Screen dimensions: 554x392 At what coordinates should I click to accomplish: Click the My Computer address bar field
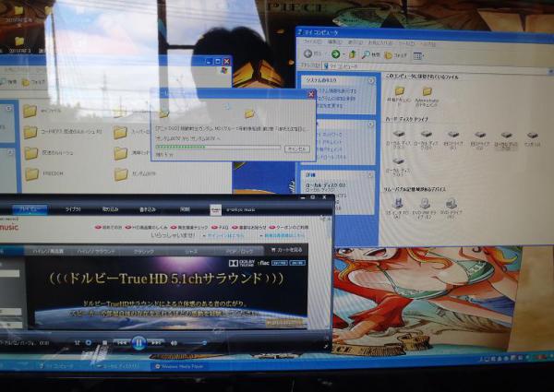click(x=435, y=67)
